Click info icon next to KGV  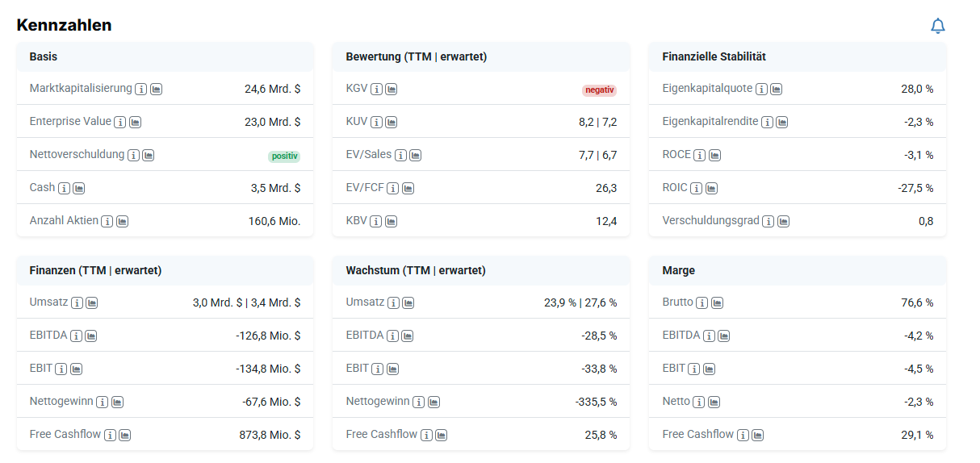(x=377, y=89)
